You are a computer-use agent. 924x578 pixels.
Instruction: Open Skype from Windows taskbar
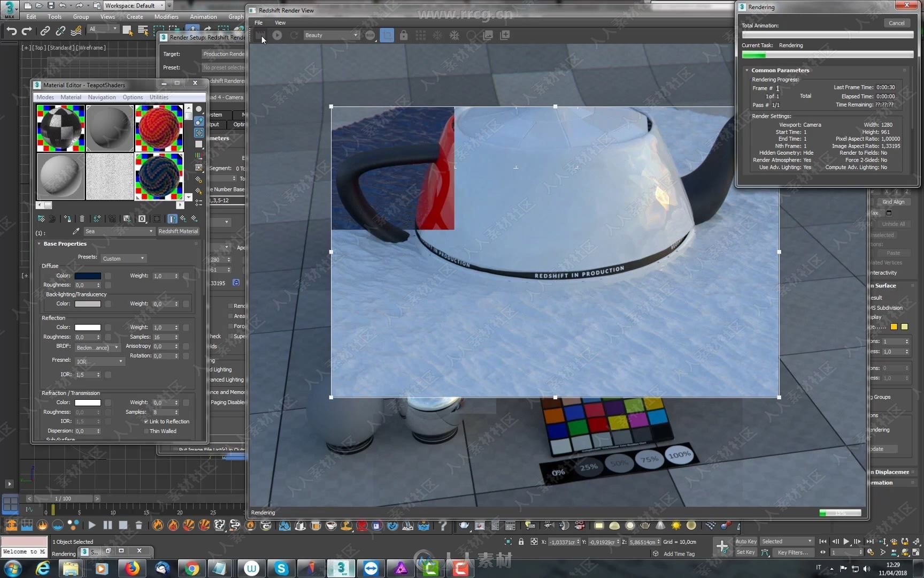tap(281, 568)
